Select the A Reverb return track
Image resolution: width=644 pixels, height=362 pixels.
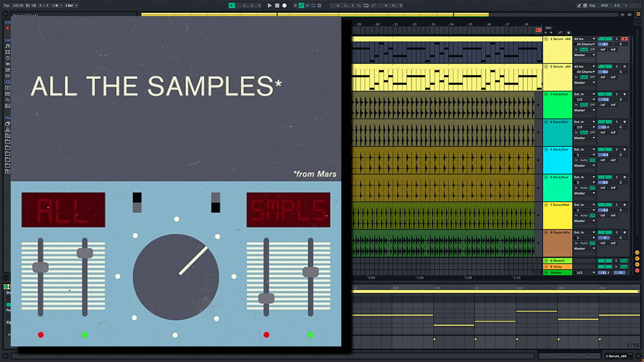558,261
